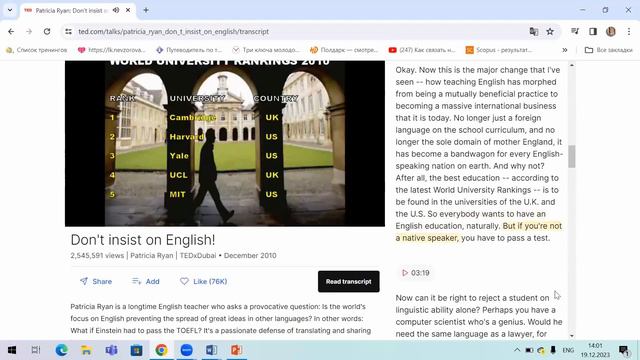
Task: Open the tab search dropdown
Action: point(10,10)
